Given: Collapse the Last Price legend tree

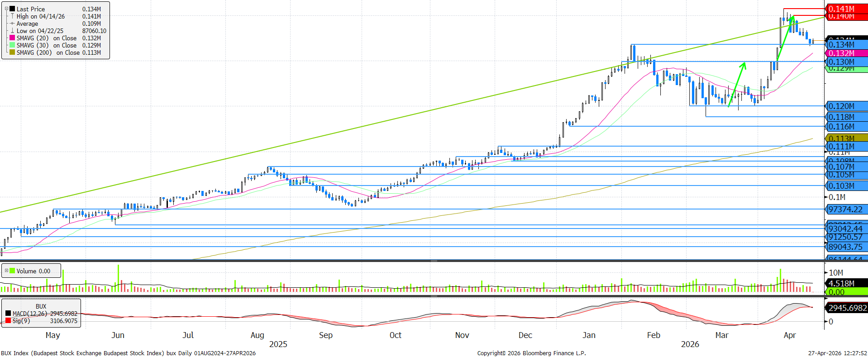Looking at the screenshot, I should click(x=6, y=9).
